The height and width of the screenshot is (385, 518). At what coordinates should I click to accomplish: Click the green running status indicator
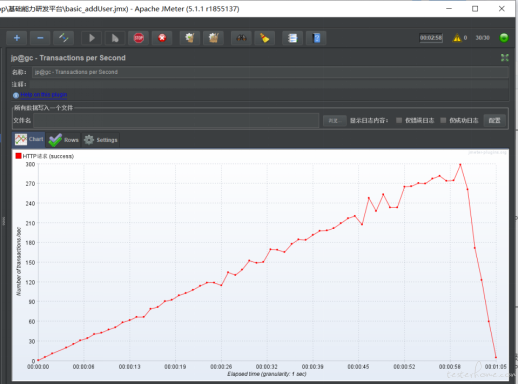[504, 38]
